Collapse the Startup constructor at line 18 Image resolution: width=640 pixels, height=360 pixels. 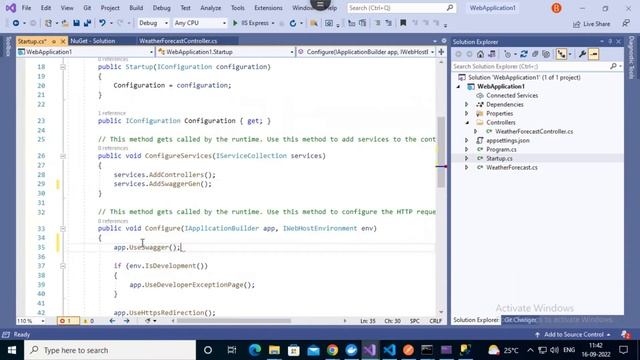pos(62,67)
